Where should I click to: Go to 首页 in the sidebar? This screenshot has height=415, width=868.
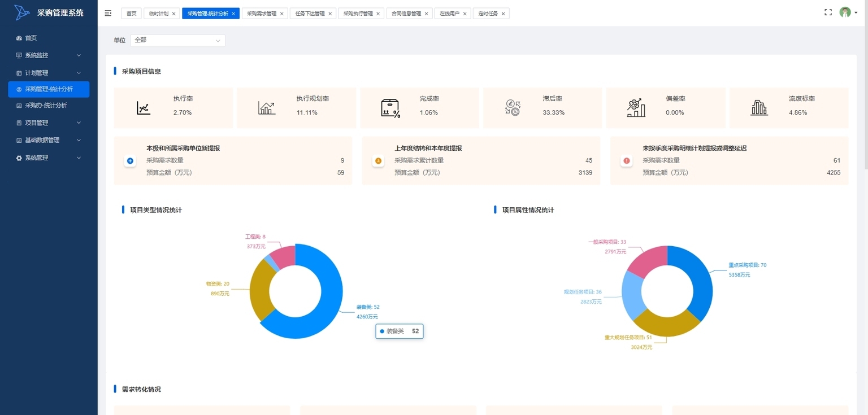point(31,38)
